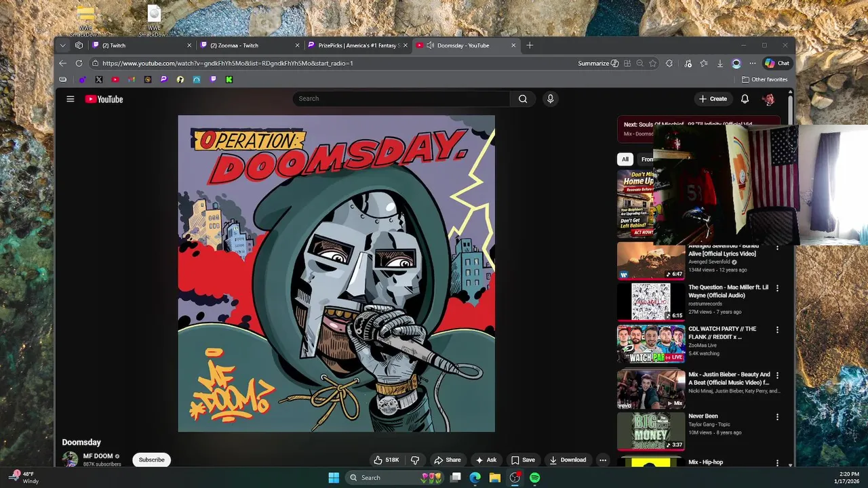868x488 pixels.
Task: Open The Question Mac Miller thumbnail
Action: click(651, 302)
